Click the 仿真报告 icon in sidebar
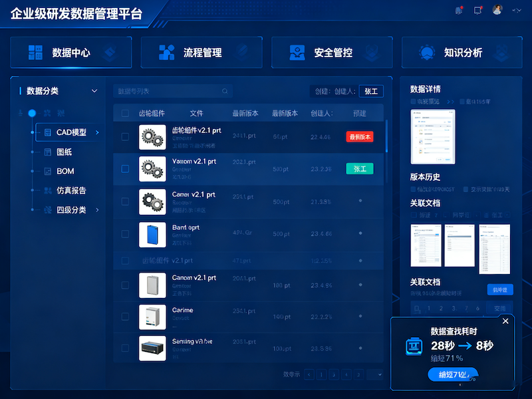 (48, 191)
